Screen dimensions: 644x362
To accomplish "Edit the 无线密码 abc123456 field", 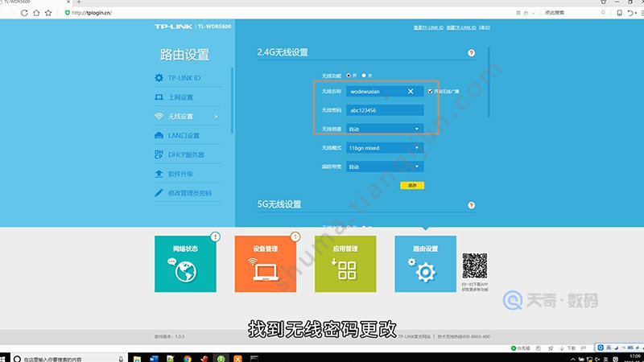I will (385, 110).
